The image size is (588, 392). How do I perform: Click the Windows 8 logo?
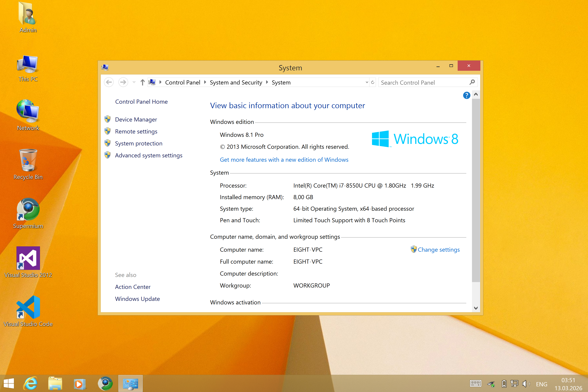[415, 139]
